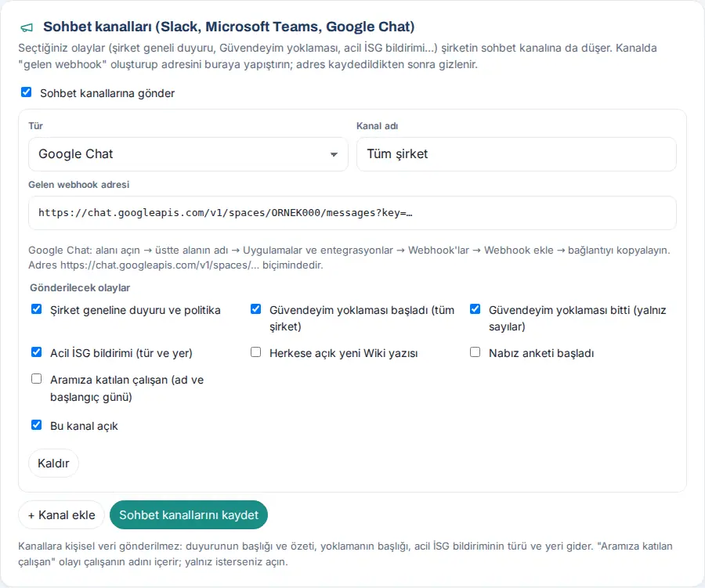Click the Kanal adı field with 'Tüm şirket'
705x588 pixels.
pyautogui.click(x=516, y=154)
